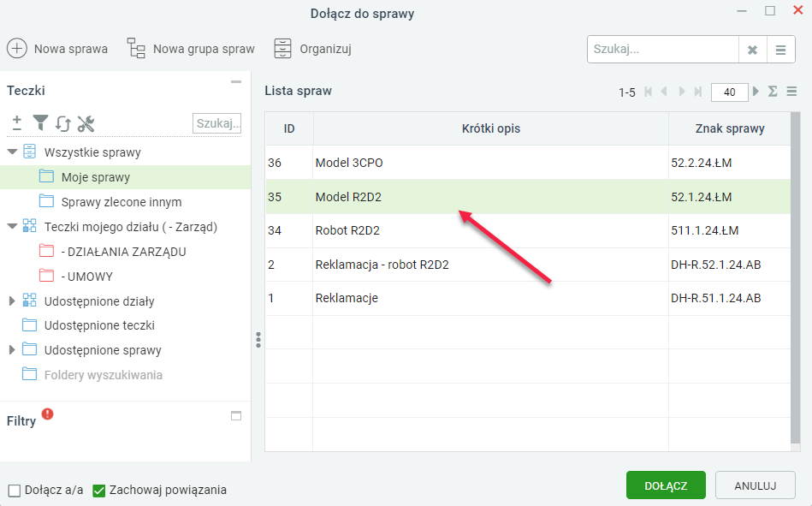The image size is (812, 506).
Task: Click the Organizuj label
Action: pyautogui.click(x=326, y=50)
